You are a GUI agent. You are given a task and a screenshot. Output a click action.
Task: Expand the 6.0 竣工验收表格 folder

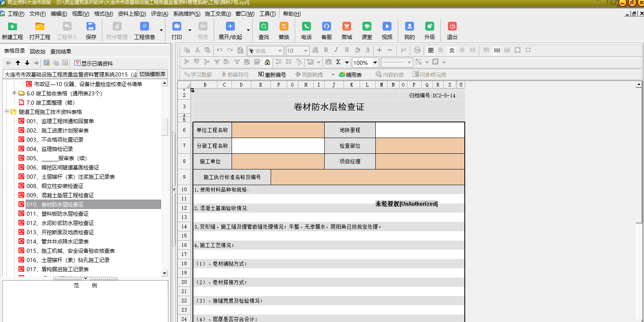(x=14, y=93)
